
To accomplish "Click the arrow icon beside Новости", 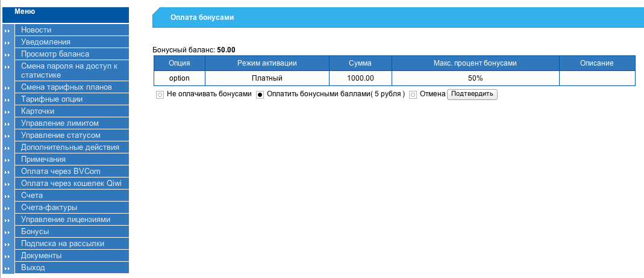I will 7,30.
